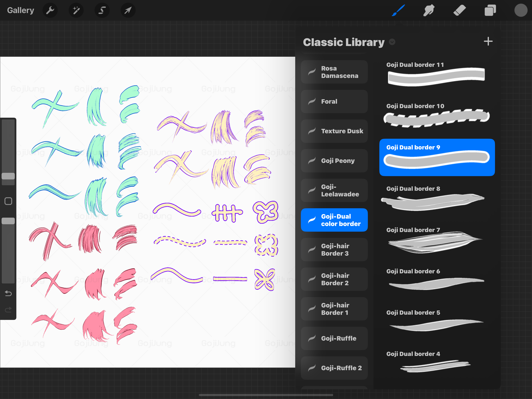Open the Goji Peony brush set
The image size is (532, 399).
pyautogui.click(x=334, y=161)
